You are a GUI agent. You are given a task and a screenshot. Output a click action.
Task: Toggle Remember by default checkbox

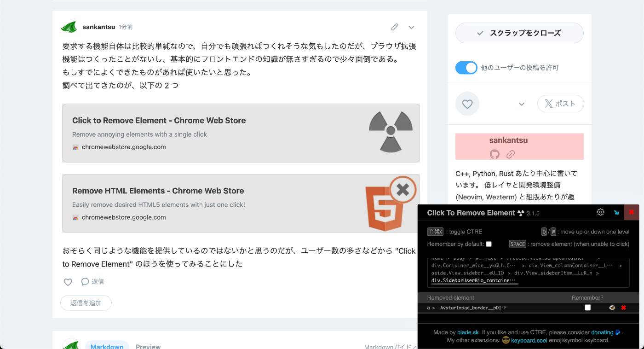(x=489, y=244)
